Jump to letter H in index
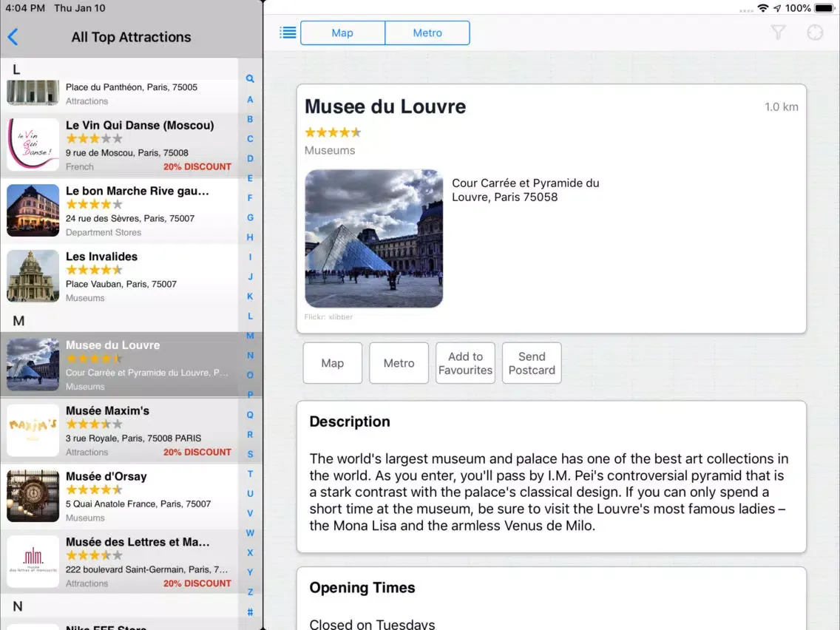Image resolution: width=840 pixels, height=630 pixels. tap(250, 237)
